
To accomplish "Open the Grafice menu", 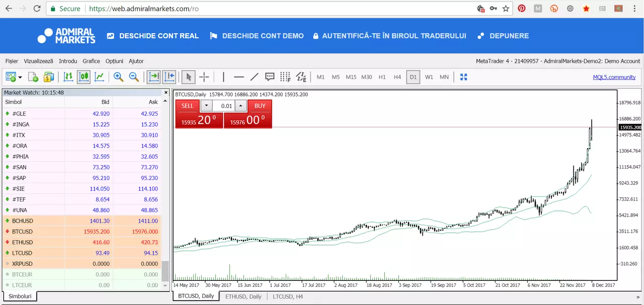I will click(x=92, y=61).
